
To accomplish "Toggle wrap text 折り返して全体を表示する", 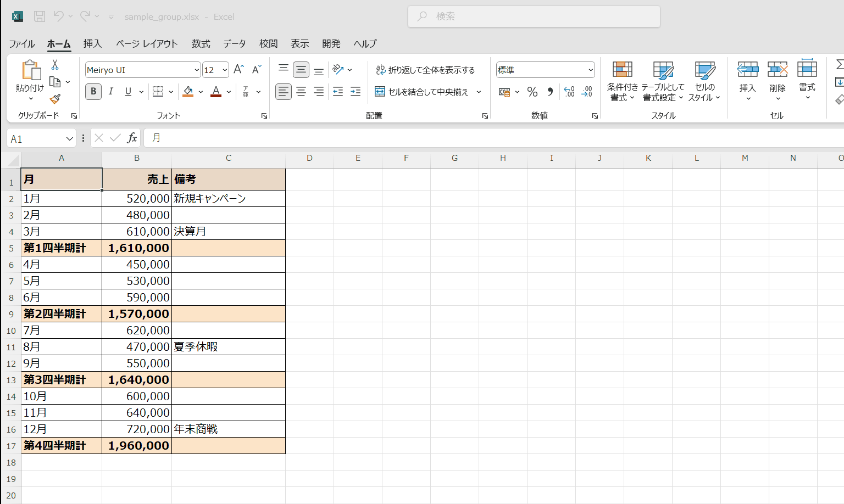I will point(425,70).
